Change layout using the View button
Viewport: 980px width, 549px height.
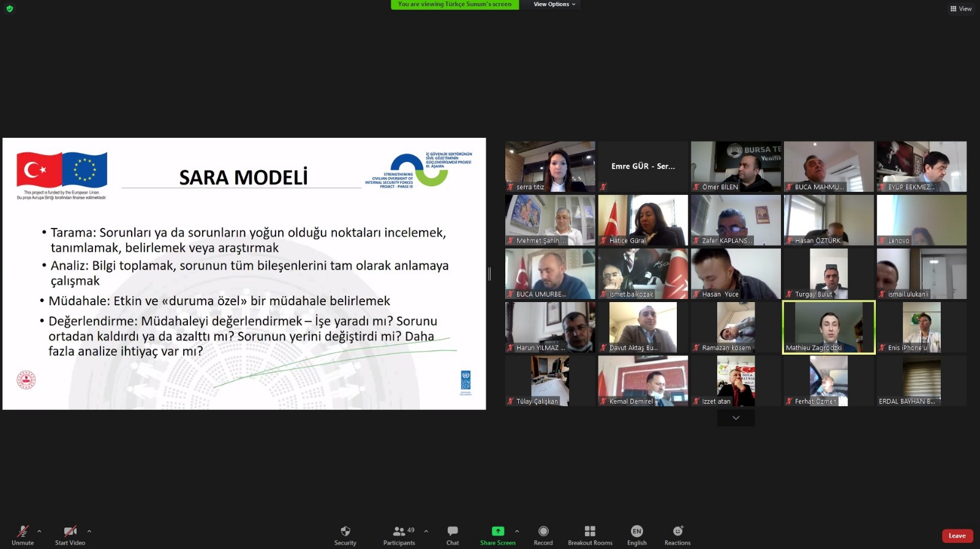pos(960,9)
